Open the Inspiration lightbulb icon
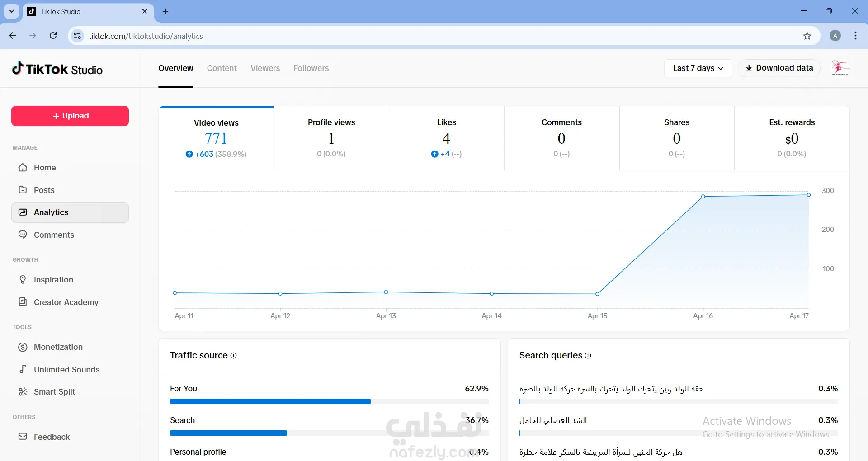The image size is (868, 461). (23, 279)
